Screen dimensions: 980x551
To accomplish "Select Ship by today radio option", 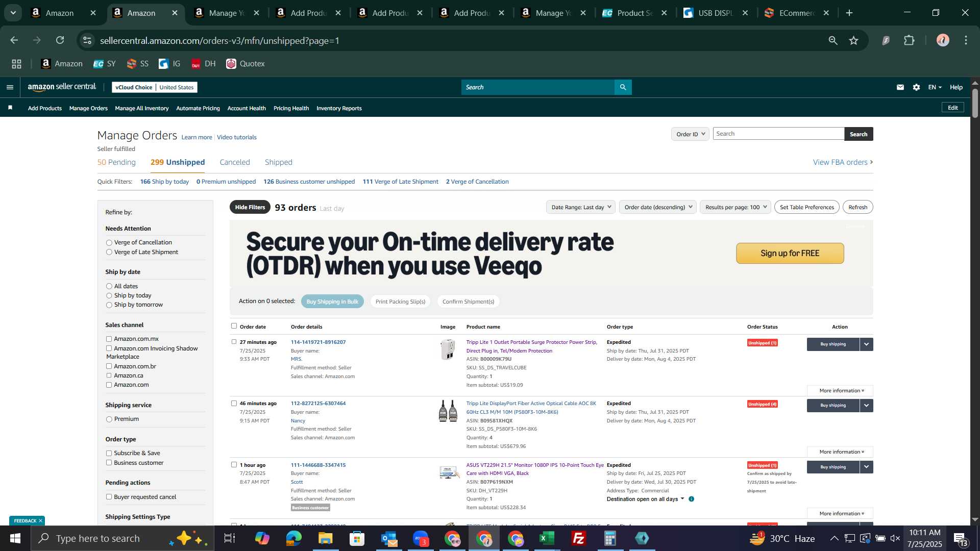I will pyautogui.click(x=109, y=296).
